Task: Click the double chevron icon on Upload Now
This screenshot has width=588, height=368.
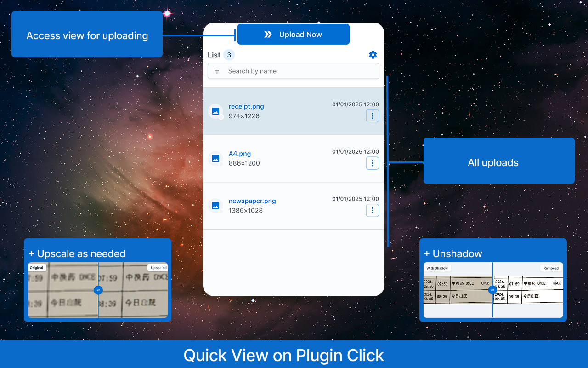Action: pos(268,34)
